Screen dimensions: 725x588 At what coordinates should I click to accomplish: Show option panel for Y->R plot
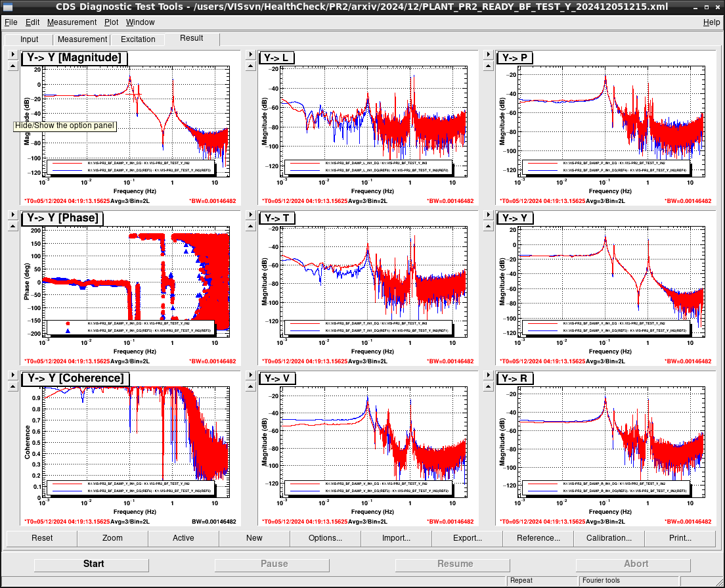(489, 374)
